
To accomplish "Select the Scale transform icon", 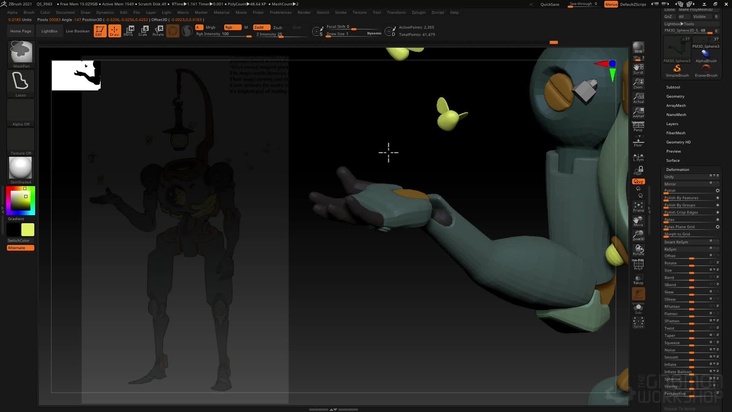I will [x=144, y=31].
